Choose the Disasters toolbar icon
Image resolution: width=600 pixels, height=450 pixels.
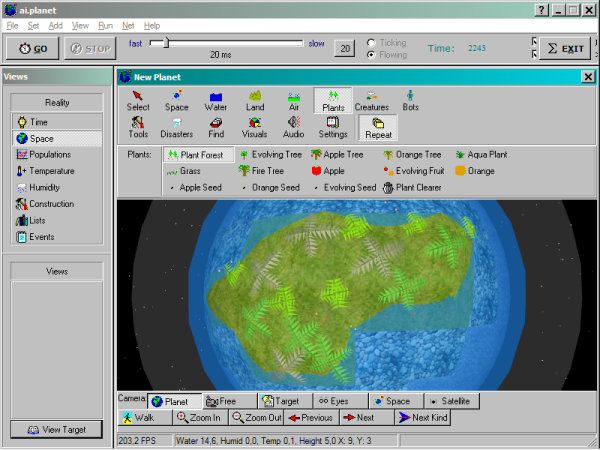(177, 127)
